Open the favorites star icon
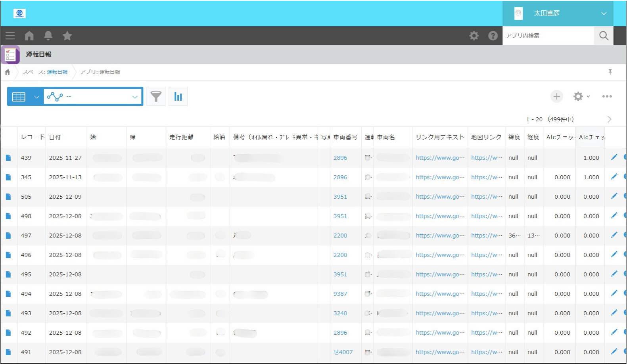The width and height of the screenshot is (627, 364). tap(67, 36)
